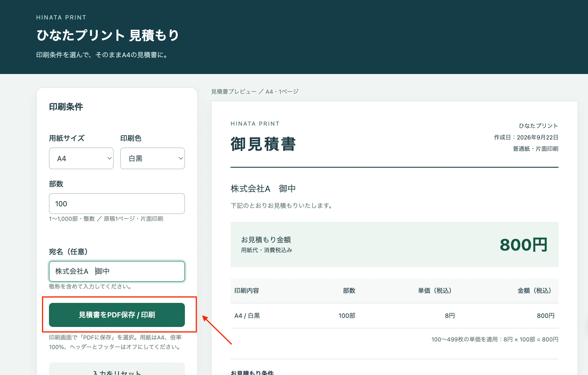The width and height of the screenshot is (588, 375).
Task: Click the A4 / 白黒 table cell
Action: 247,316
